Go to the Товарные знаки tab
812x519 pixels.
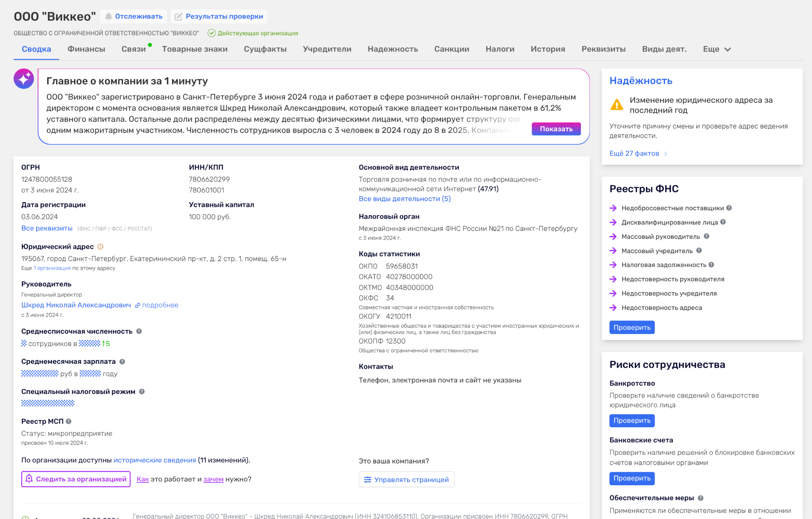pyautogui.click(x=195, y=49)
